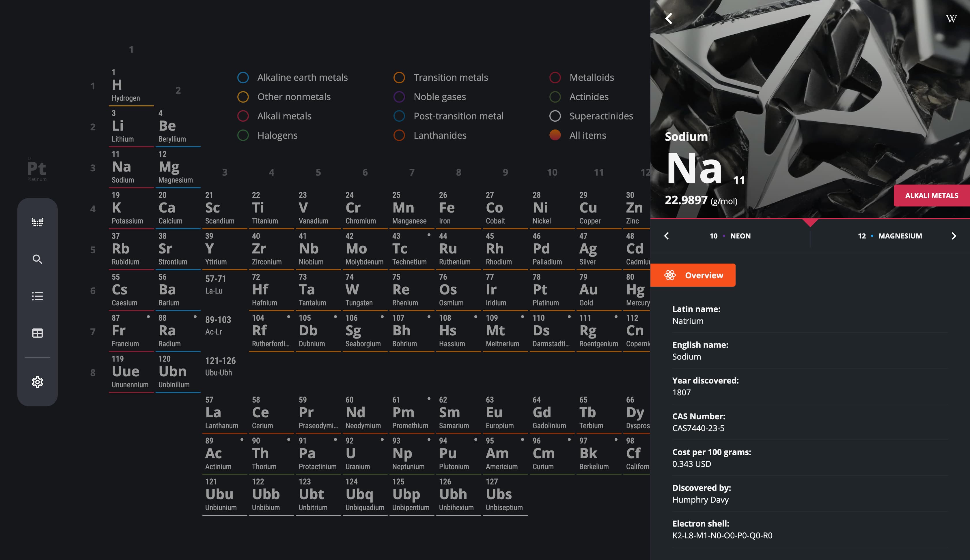Select the Halogens green color circle
This screenshot has width=970, height=560.
[243, 135]
